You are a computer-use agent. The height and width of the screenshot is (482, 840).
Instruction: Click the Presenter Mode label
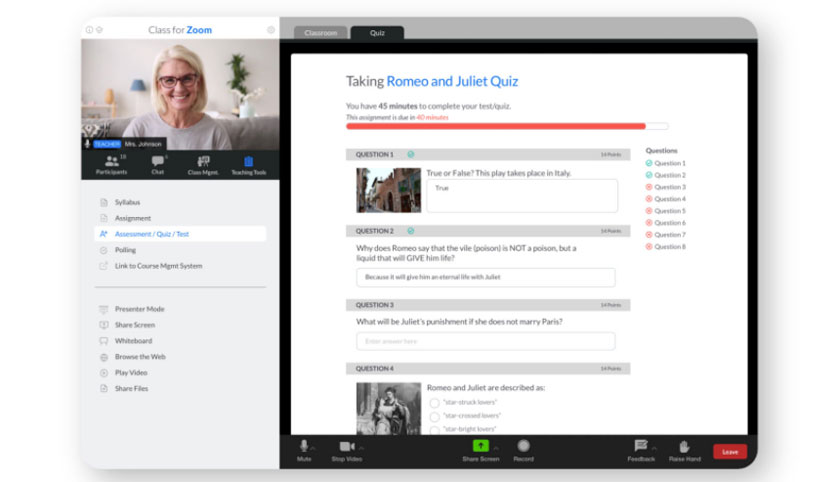(139, 309)
